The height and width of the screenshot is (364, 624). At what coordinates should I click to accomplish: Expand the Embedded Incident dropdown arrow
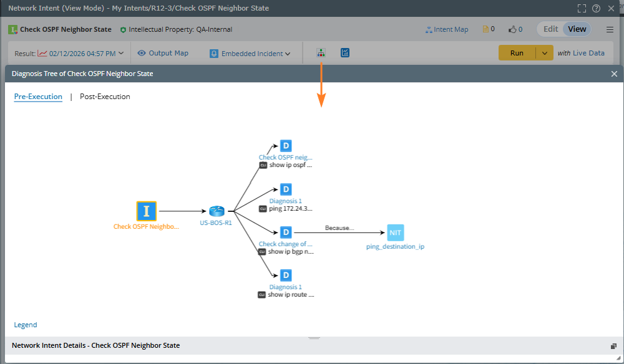(288, 54)
